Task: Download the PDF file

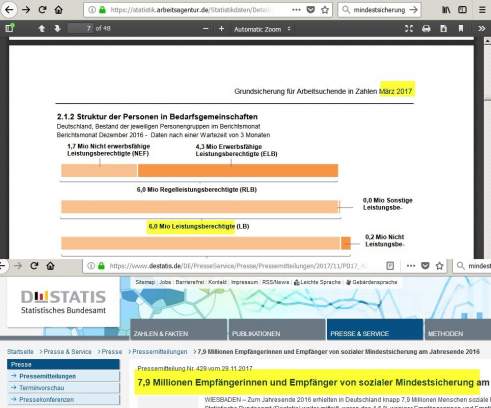Action: click(x=443, y=29)
